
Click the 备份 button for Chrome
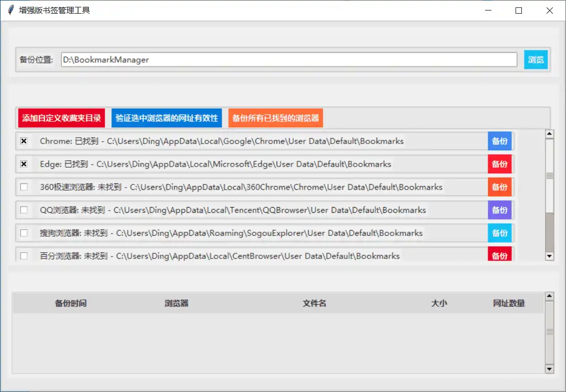500,141
